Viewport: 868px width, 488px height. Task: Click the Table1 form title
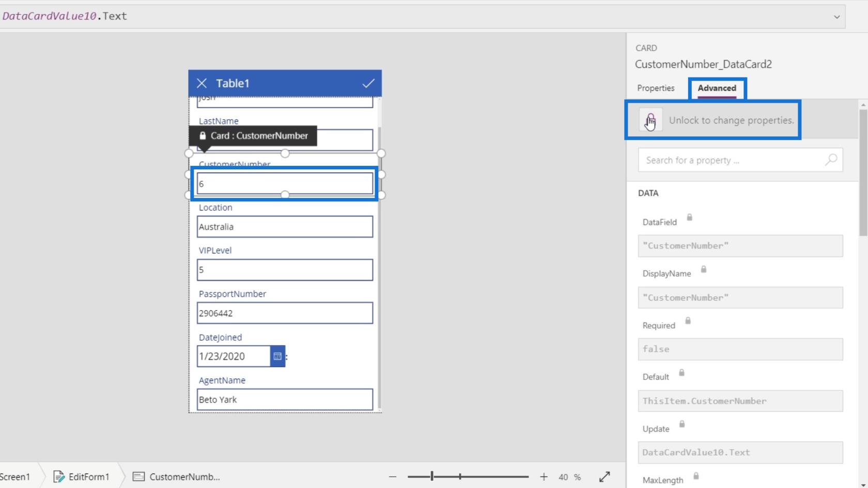click(233, 83)
